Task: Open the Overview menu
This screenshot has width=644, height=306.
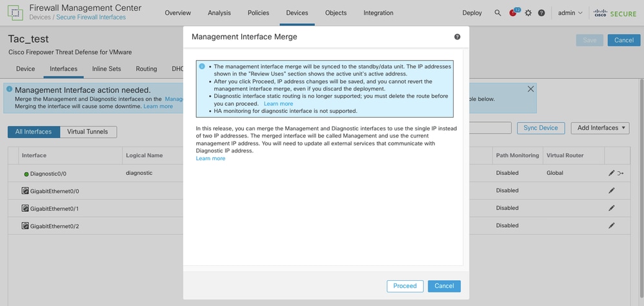Action: click(178, 13)
